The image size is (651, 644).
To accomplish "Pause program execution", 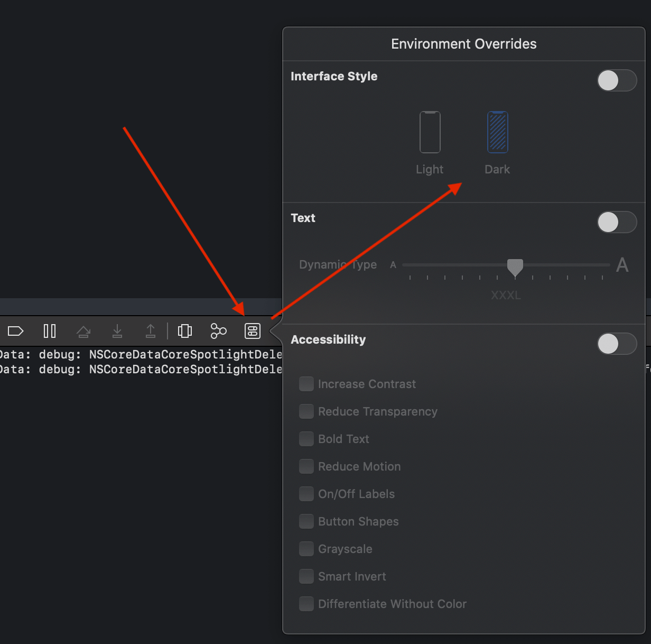I will click(50, 332).
